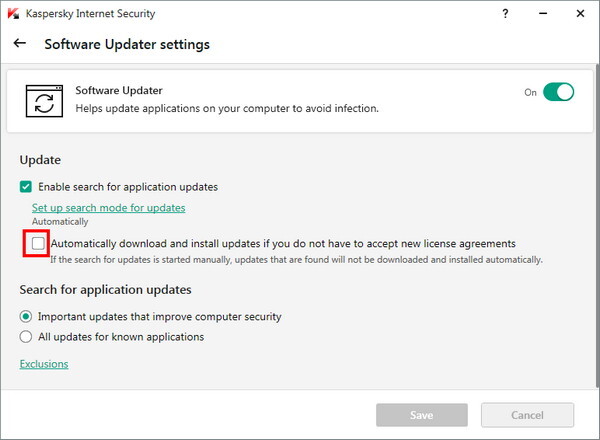600x440 pixels.
Task: Choose All updates for known applications
Action: tap(26, 337)
